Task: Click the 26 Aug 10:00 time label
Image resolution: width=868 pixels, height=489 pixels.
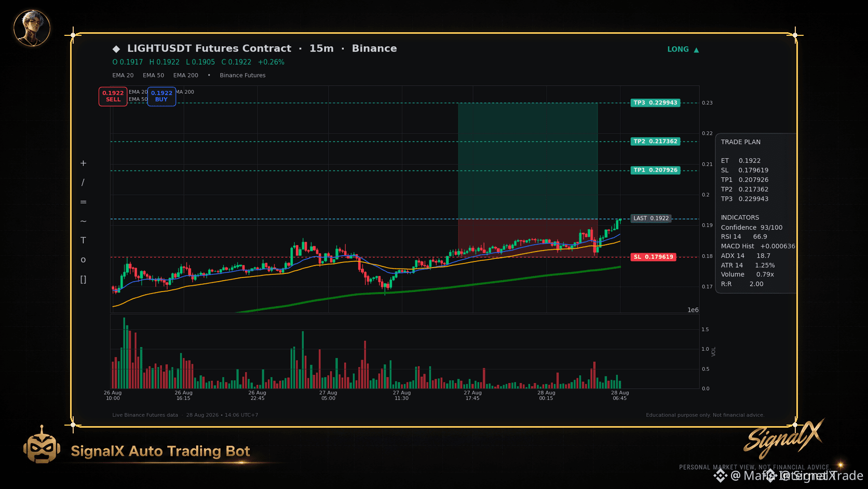Action: [113, 395]
